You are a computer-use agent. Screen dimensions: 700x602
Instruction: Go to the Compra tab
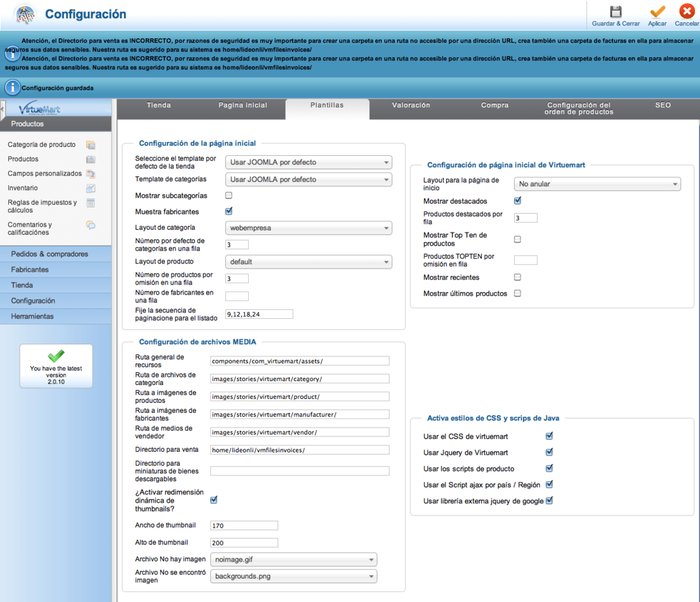tap(494, 106)
